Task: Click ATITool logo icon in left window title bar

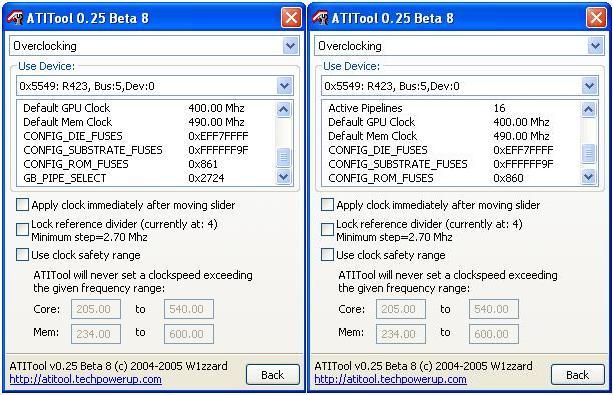Action: tap(15, 18)
